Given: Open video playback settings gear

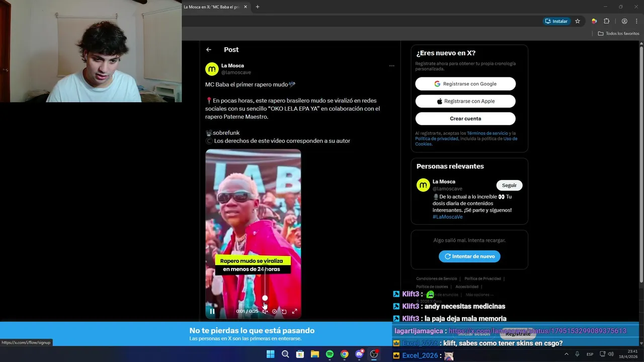Looking at the screenshot, I should click(x=274, y=311).
